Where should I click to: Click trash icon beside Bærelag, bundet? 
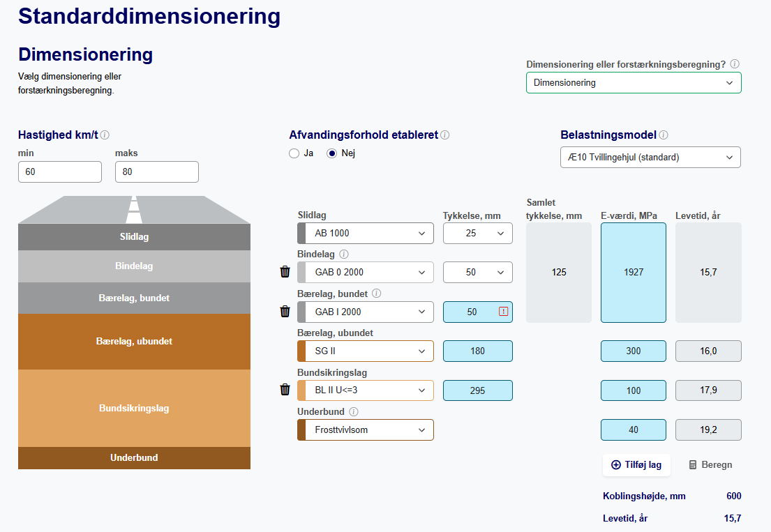point(285,312)
